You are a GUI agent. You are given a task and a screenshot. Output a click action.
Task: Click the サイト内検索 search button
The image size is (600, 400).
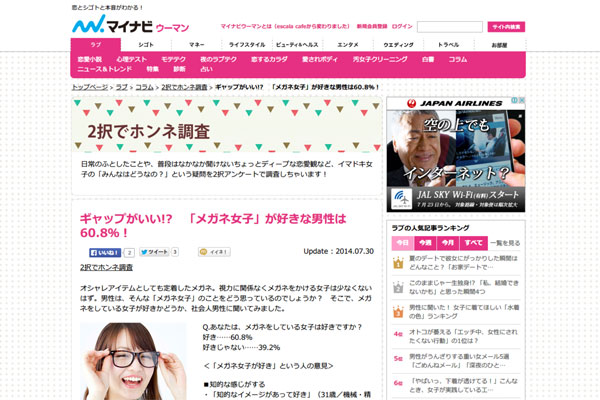506,27
